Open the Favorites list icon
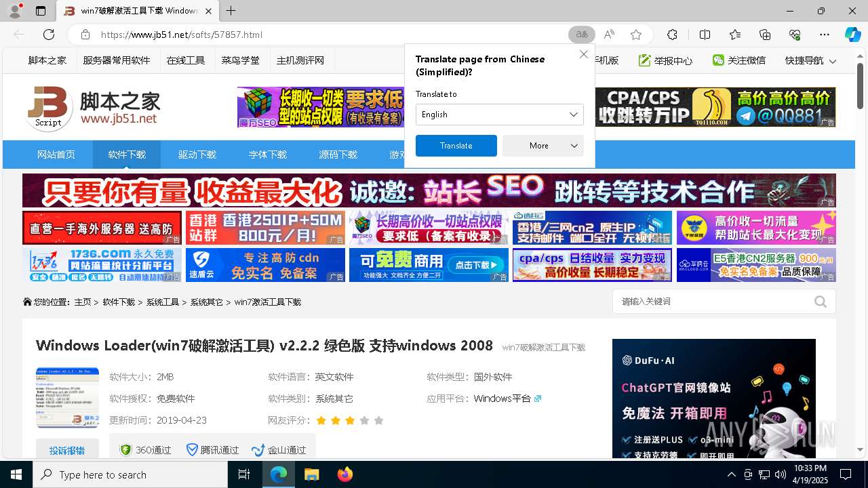Image resolution: width=868 pixels, height=488 pixels. (735, 35)
